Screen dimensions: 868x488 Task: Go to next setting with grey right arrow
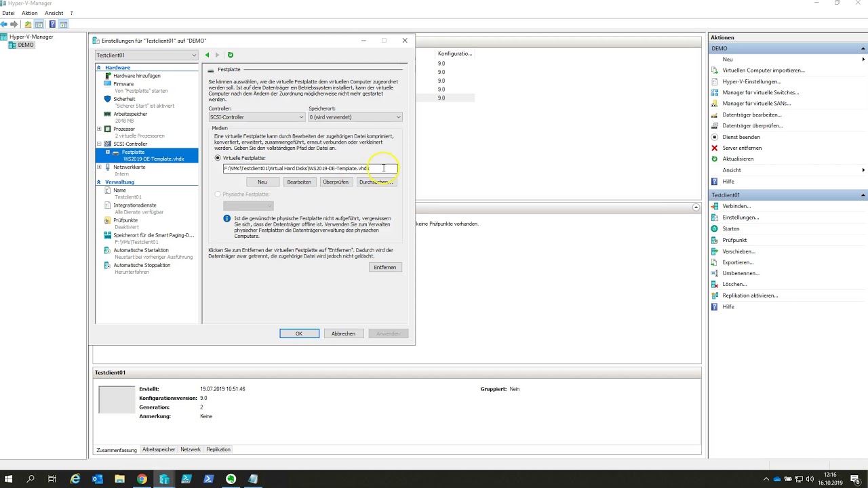click(217, 55)
